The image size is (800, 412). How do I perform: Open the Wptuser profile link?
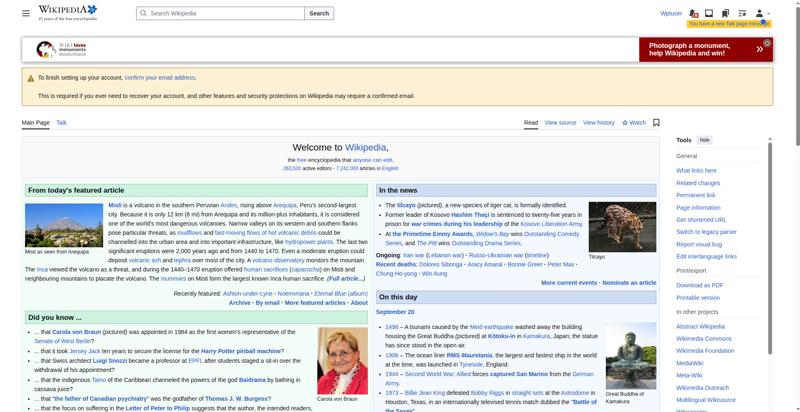click(671, 13)
